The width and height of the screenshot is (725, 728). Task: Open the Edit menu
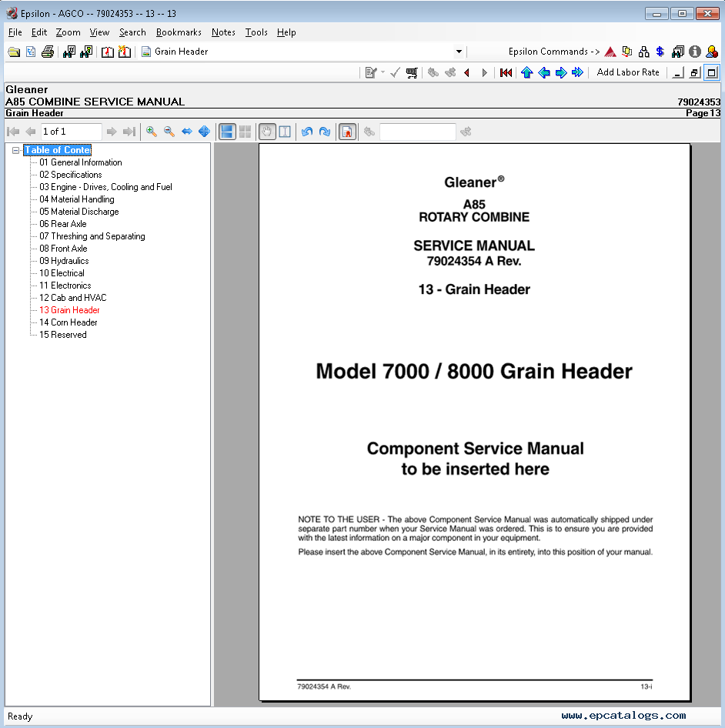[x=39, y=32]
